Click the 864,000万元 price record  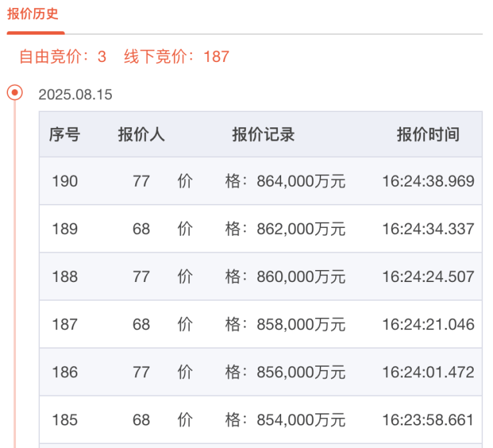(300, 181)
